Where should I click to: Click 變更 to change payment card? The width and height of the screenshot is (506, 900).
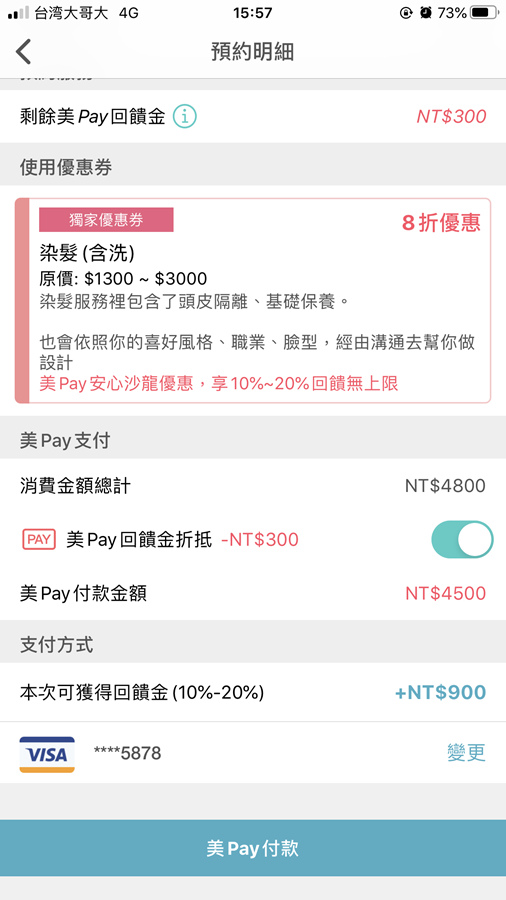466,752
